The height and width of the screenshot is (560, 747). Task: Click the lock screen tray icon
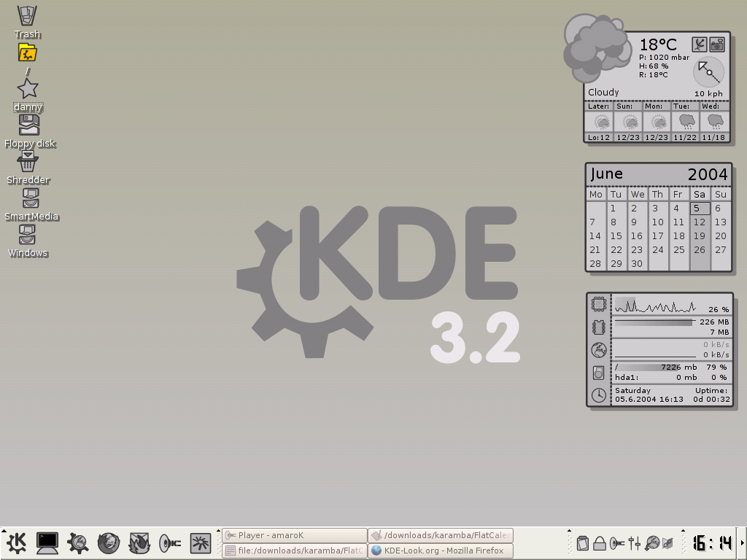coord(600,542)
